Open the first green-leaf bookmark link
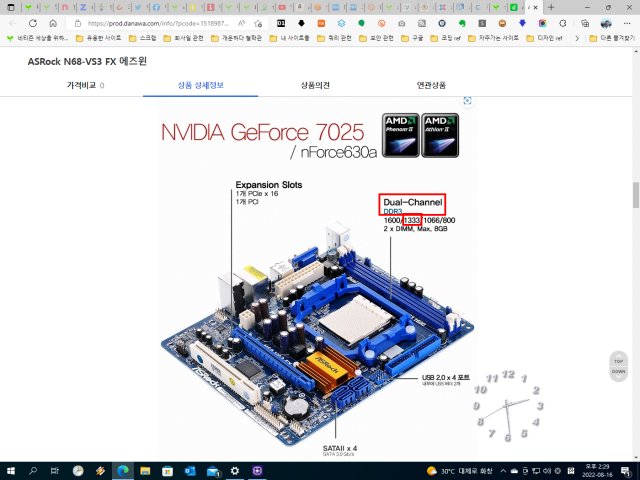 coord(38,38)
